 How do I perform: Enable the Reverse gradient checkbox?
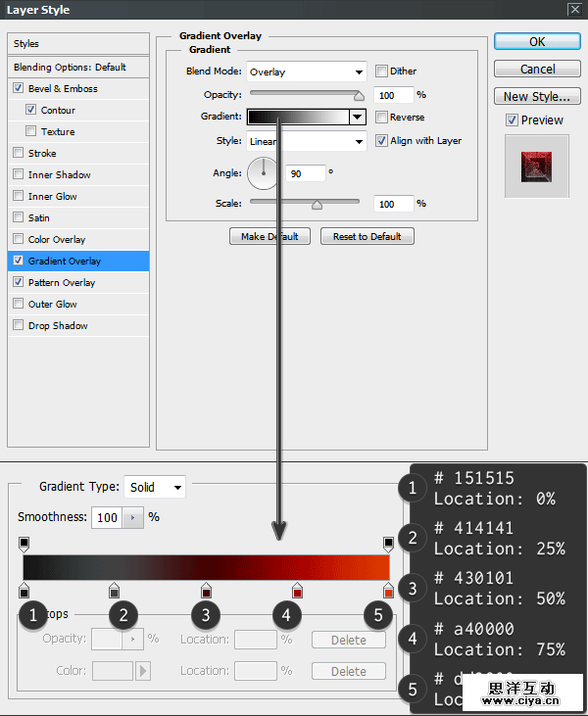pyautogui.click(x=382, y=117)
